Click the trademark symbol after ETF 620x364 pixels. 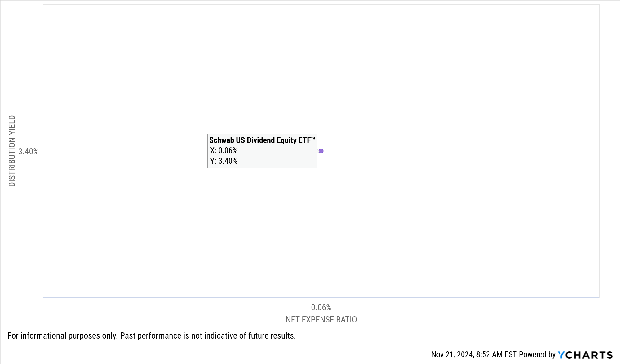tap(313, 138)
